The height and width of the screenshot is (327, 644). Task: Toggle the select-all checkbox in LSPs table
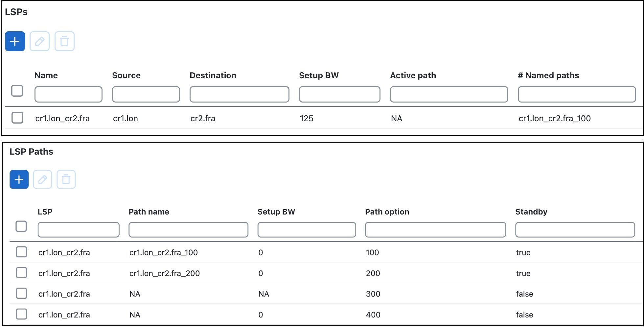pos(17,91)
